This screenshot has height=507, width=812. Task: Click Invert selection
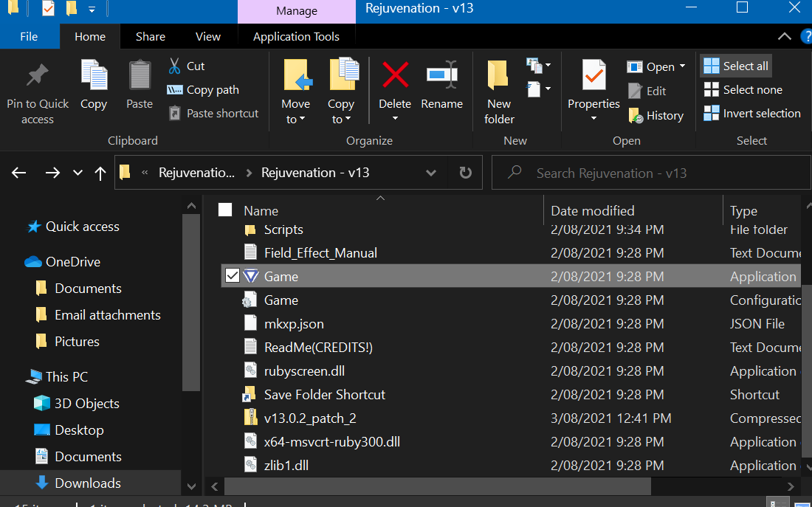[x=752, y=114]
